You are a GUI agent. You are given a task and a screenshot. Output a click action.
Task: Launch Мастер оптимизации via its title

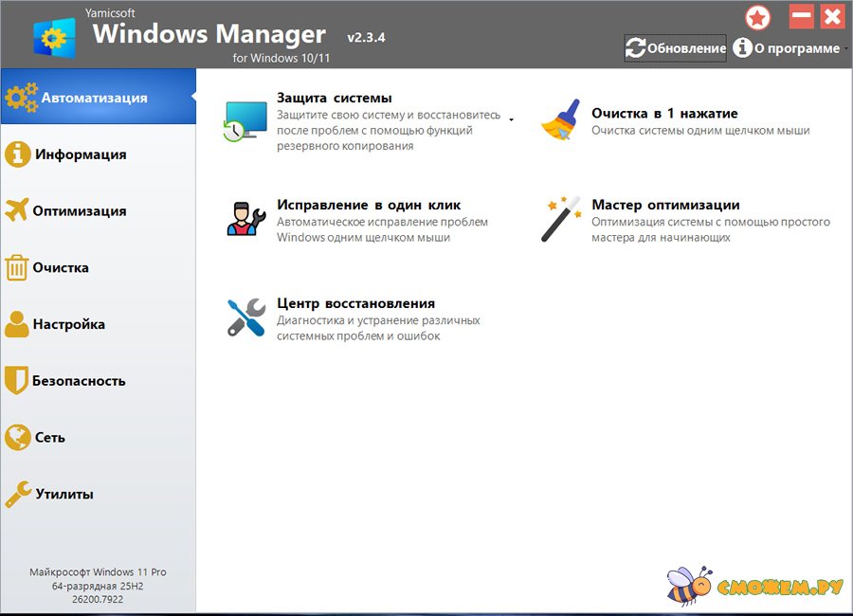665,205
